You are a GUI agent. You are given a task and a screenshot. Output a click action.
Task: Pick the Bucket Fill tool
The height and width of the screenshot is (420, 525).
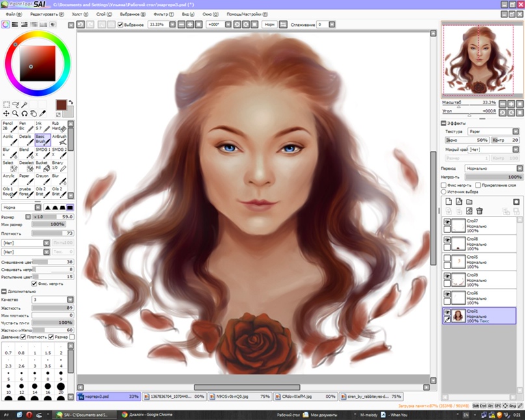(x=42, y=166)
